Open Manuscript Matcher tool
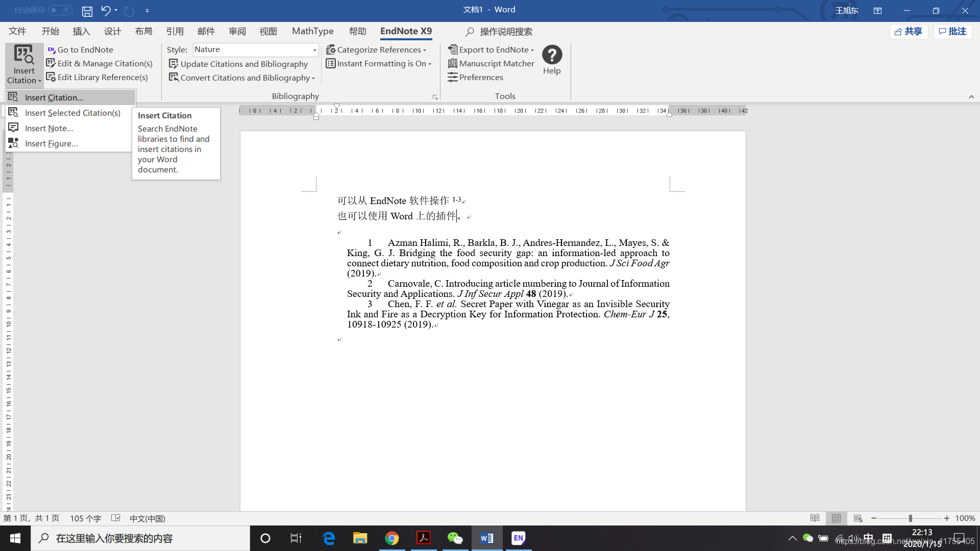The width and height of the screenshot is (980, 551). click(491, 63)
